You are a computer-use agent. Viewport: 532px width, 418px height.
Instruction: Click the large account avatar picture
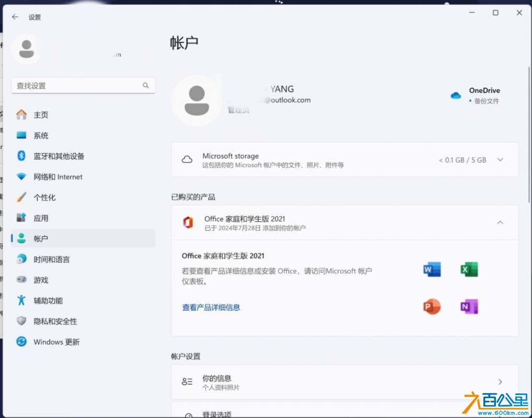pyautogui.click(x=196, y=100)
